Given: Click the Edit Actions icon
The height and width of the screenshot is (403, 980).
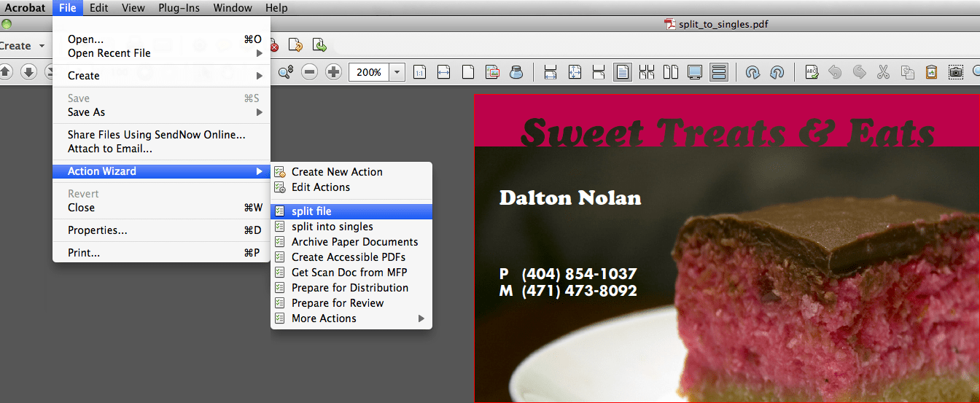Looking at the screenshot, I should click(x=280, y=187).
